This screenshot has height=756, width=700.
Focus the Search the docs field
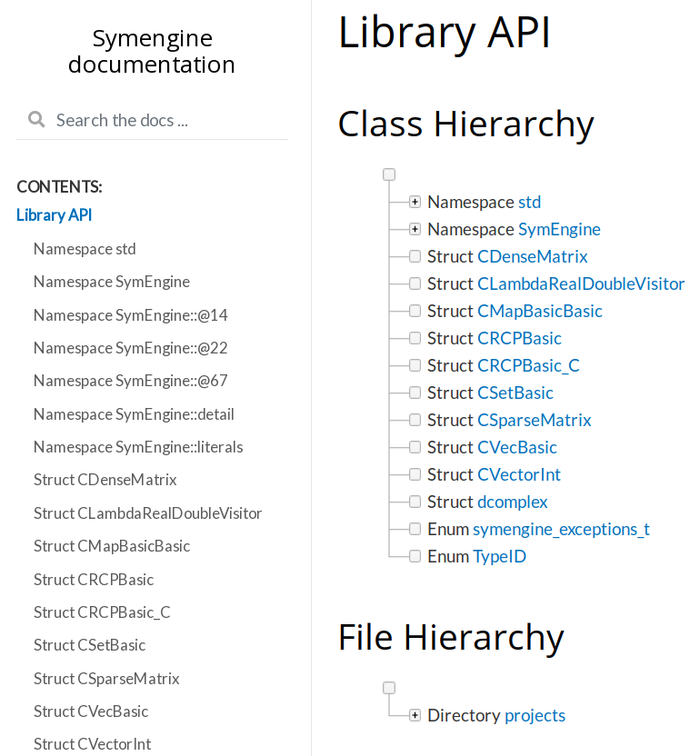[152, 120]
